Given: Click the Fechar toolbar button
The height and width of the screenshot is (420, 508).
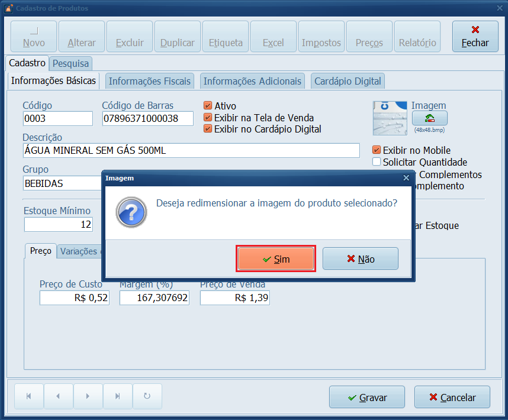Looking at the screenshot, I should (x=475, y=37).
